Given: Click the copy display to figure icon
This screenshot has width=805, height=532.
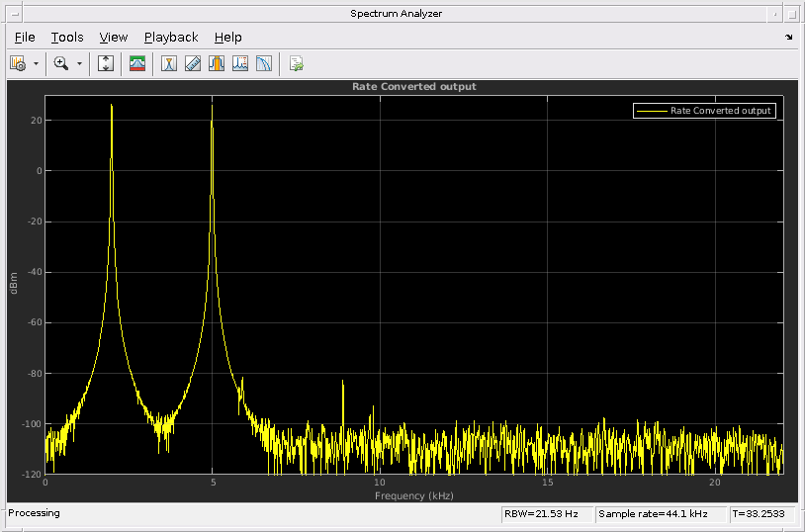Looking at the screenshot, I should point(296,63).
